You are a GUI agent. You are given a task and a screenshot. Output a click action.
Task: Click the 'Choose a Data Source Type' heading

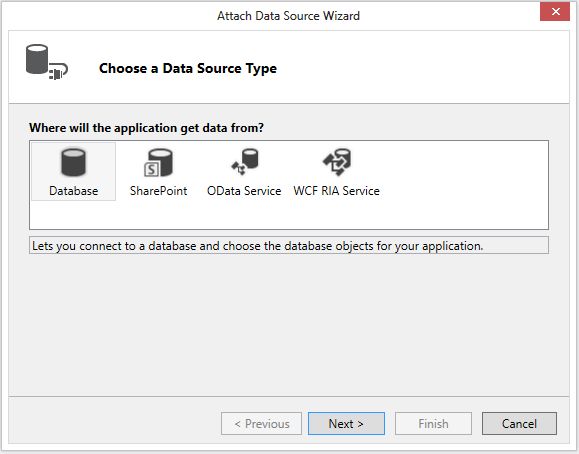tap(188, 68)
